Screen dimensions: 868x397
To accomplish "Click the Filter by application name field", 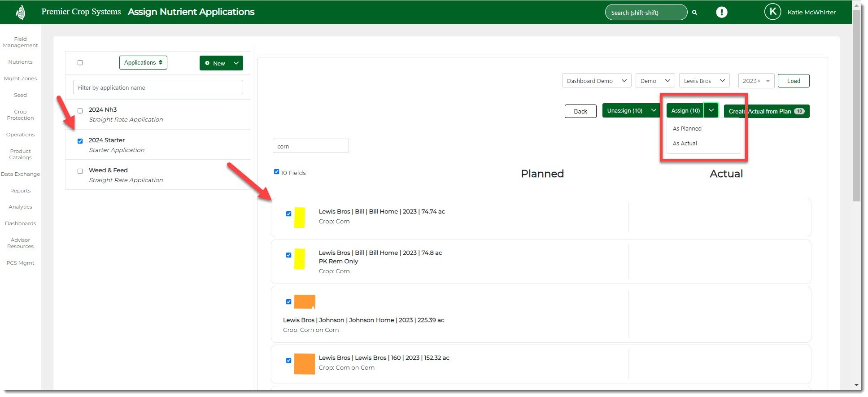I will tap(158, 87).
